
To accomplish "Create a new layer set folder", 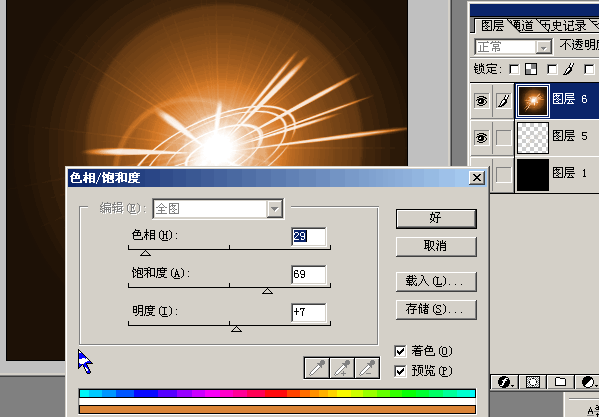I will (560, 381).
